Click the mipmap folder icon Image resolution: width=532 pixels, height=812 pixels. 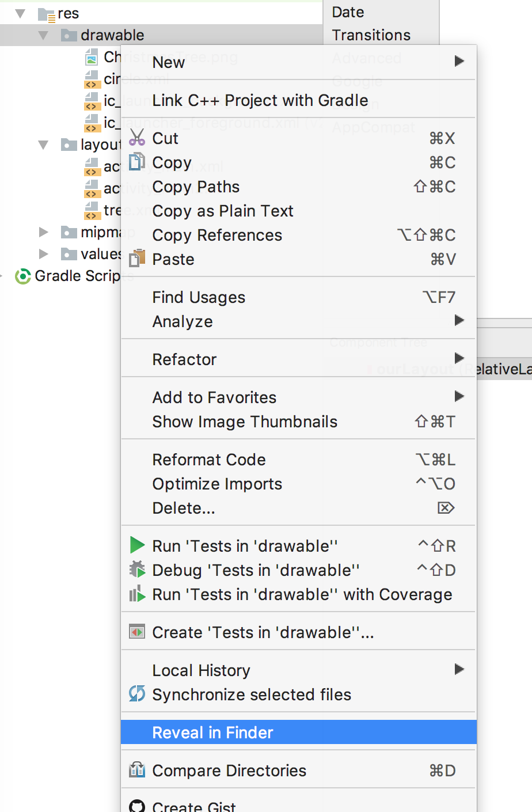pyautogui.click(x=69, y=232)
